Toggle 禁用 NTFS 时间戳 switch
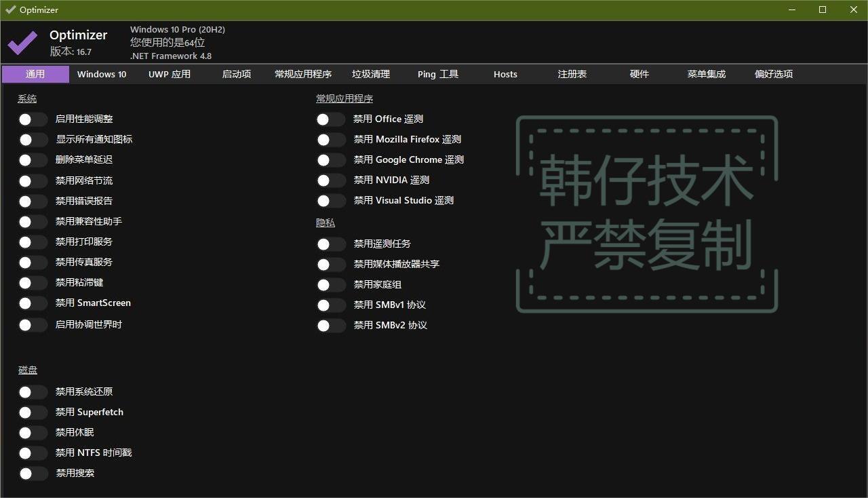The width and height of the screenshot is (868, 498). pos(33,453)
